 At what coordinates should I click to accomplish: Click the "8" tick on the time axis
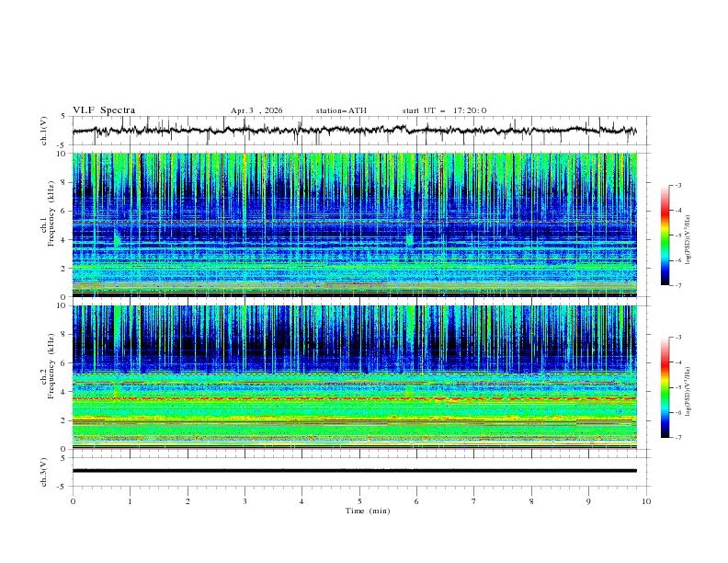coord(531,501)
